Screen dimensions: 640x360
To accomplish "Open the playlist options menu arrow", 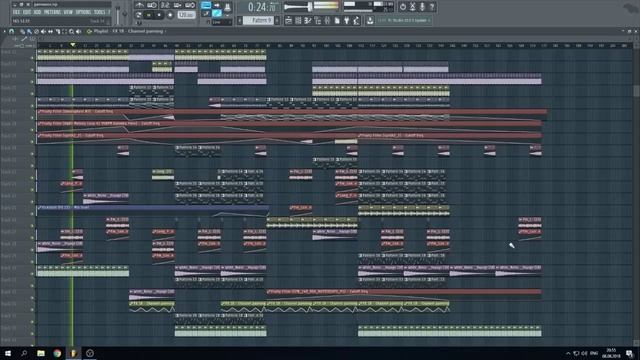I will (4, 31).
